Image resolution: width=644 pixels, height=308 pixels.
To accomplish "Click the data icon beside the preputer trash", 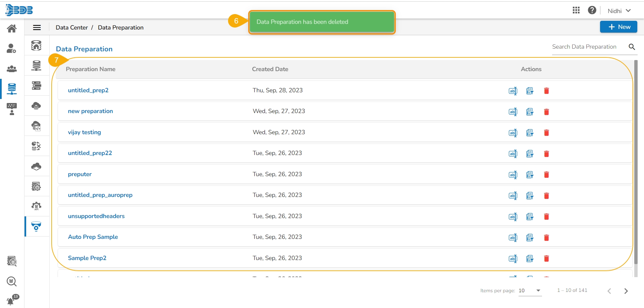I will tap(530, 175).
